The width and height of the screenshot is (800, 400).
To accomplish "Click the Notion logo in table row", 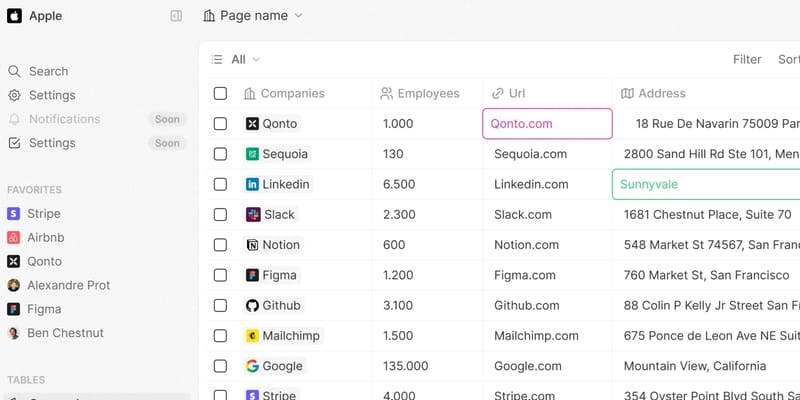I will click(x=252, y=245).
